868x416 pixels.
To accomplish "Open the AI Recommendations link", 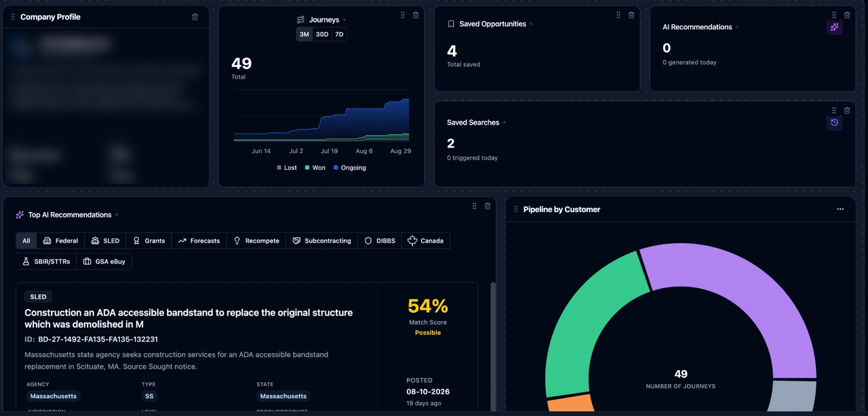I will (x=701, y=27).
